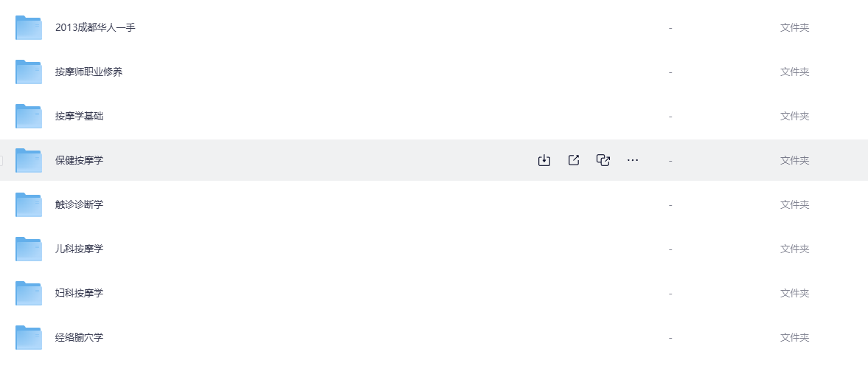The height and width of the screenshot is (366, 868).
Task: Open the more options ellipsis menu
Action: tap(633, 160)
